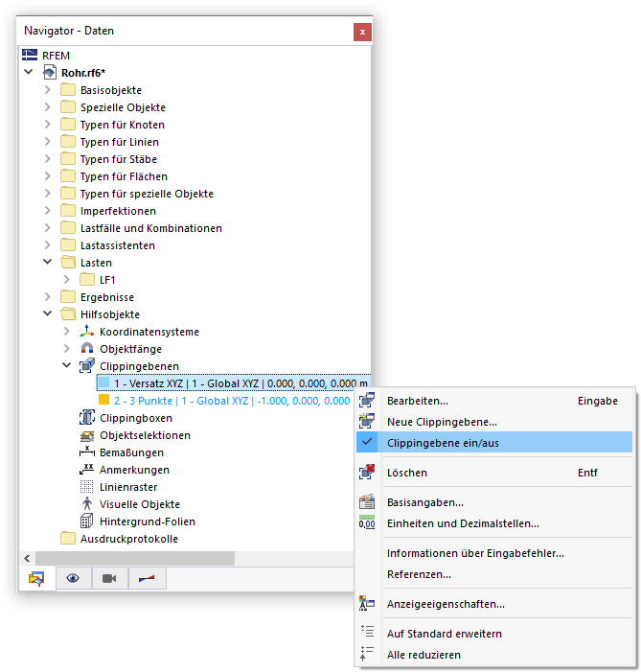The width and height of the screenshot is (641, 672).
Task: Click the Basisobjekte folder icon
Action: coord(68,89)
